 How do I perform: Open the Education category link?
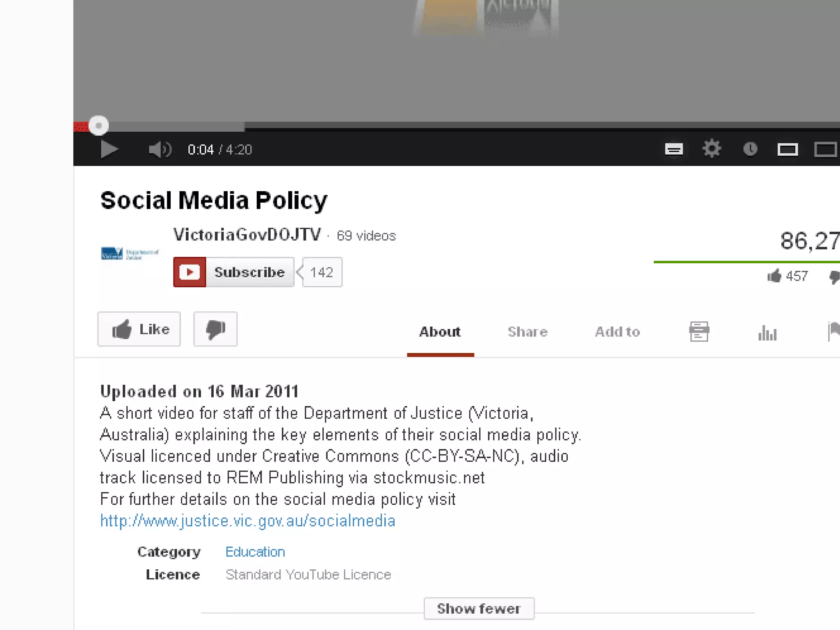255,552
